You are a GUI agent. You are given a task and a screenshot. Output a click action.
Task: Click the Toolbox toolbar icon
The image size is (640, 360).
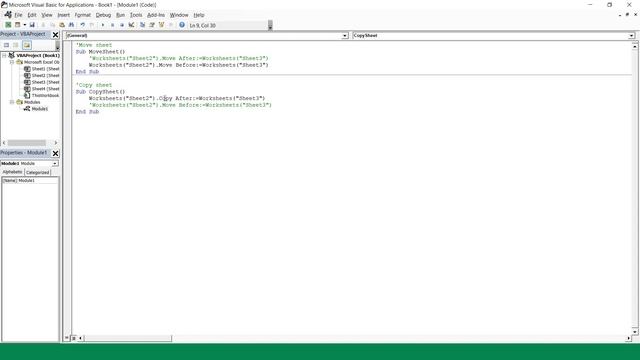171,25
